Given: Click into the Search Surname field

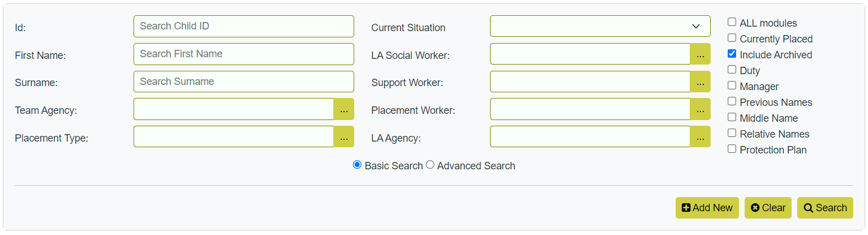Looking at the screenshot, I should pos(244,82).
